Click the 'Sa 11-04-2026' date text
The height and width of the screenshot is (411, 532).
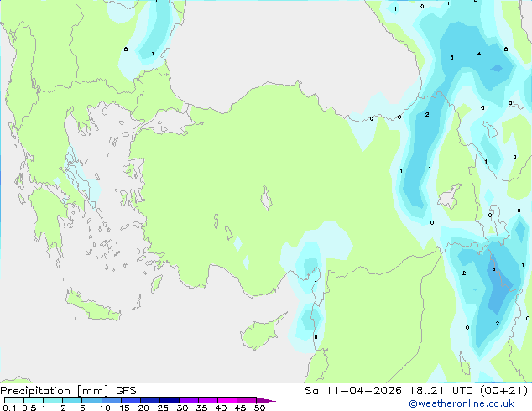tap(353, 391)
